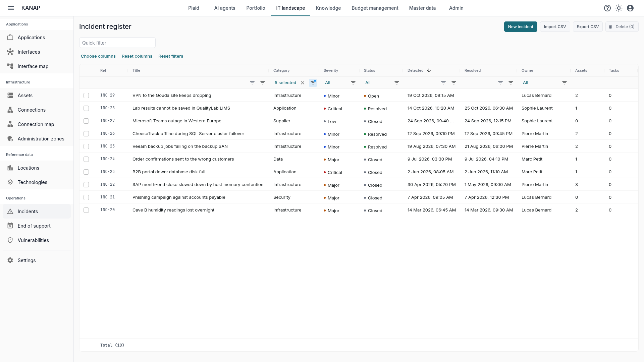The height and width of the screenshot is (362, 644).
Task: Click the New incident button
Action: (x=521, y=27)
